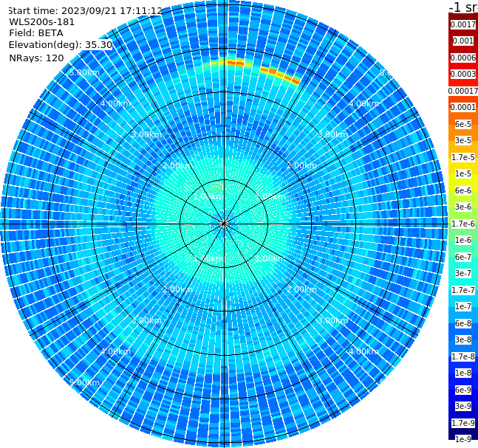
Task: Click the Field: BETA label
Action: (36, 33)
